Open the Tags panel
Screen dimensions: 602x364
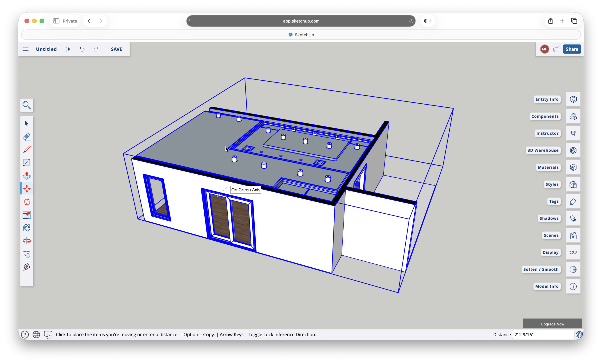(573, 201)
